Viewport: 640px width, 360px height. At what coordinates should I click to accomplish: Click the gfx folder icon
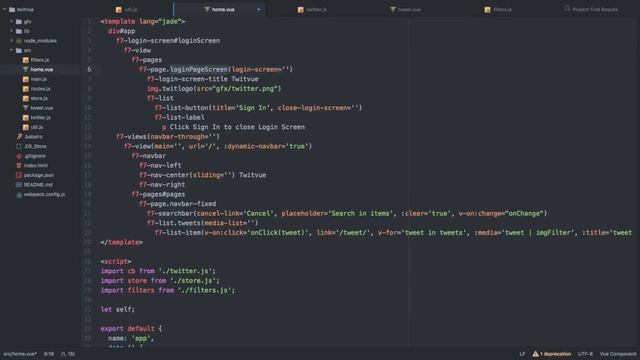19,22
